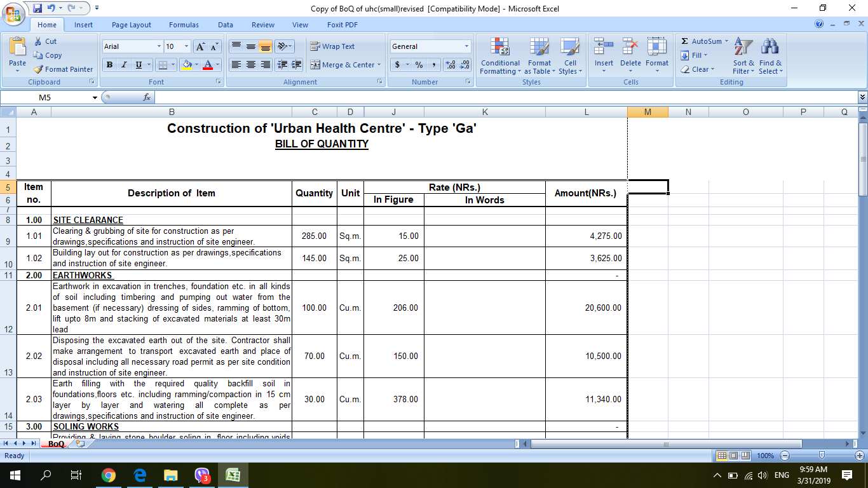Toggle Bottom Align vertical alignment
This screenshot has height=488, width=868.
[266, 46]
